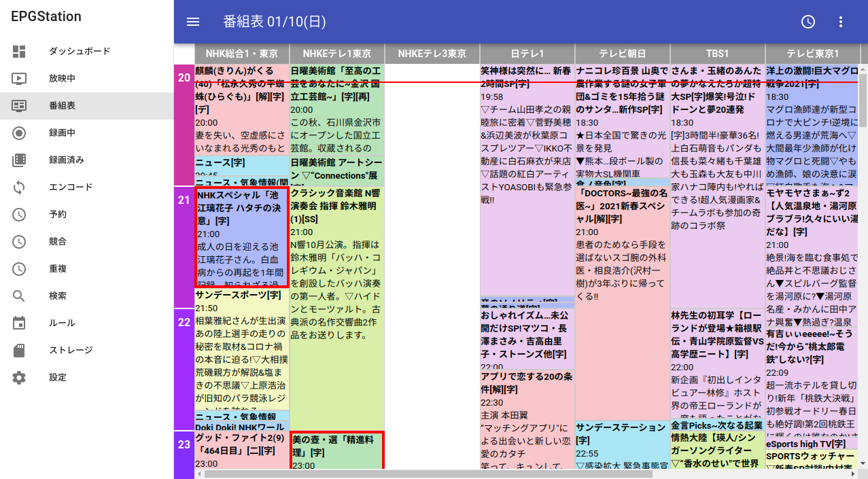Open サンデーステーション program
Image resolution: width=868 pixels, height=479 pixels.
tap(623, 445)
